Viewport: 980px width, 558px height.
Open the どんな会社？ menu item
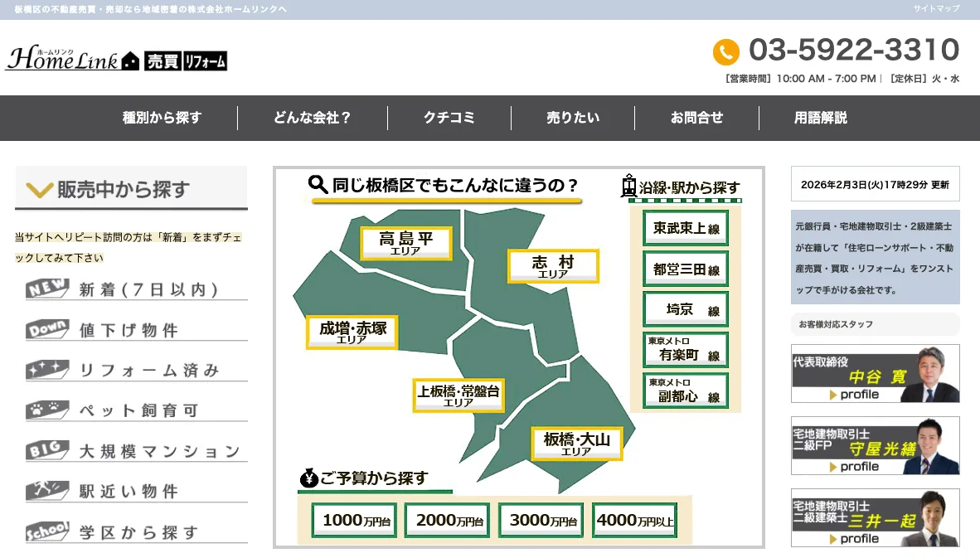313,118
